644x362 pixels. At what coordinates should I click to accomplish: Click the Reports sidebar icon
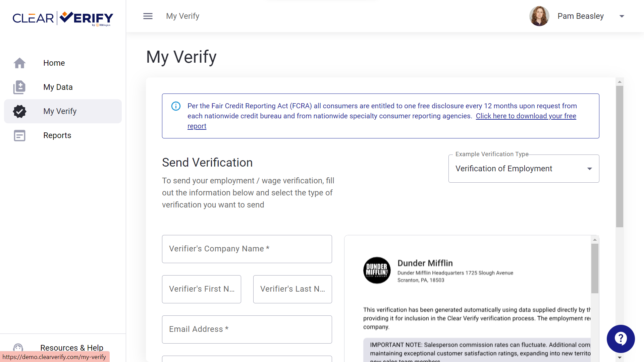click(x=19, y=135)
